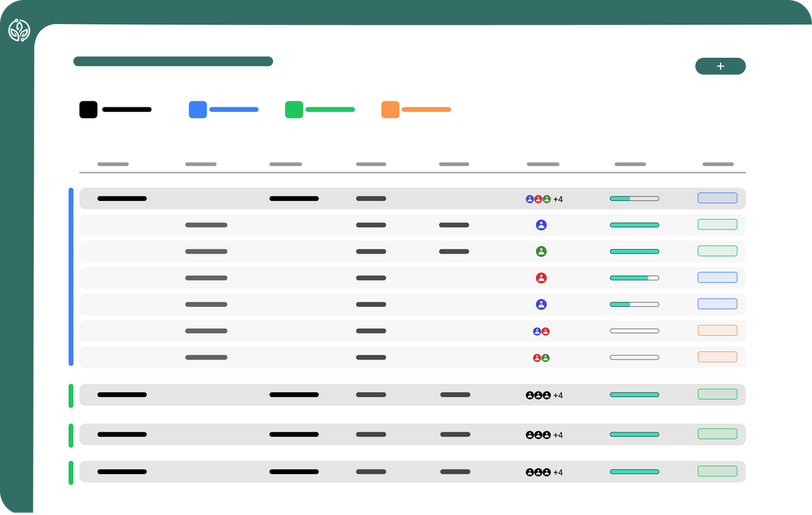This screenshot has height=515, width=812.
Task: Click progress bar in the single red avatar row
Action: (x=634, y=278)
